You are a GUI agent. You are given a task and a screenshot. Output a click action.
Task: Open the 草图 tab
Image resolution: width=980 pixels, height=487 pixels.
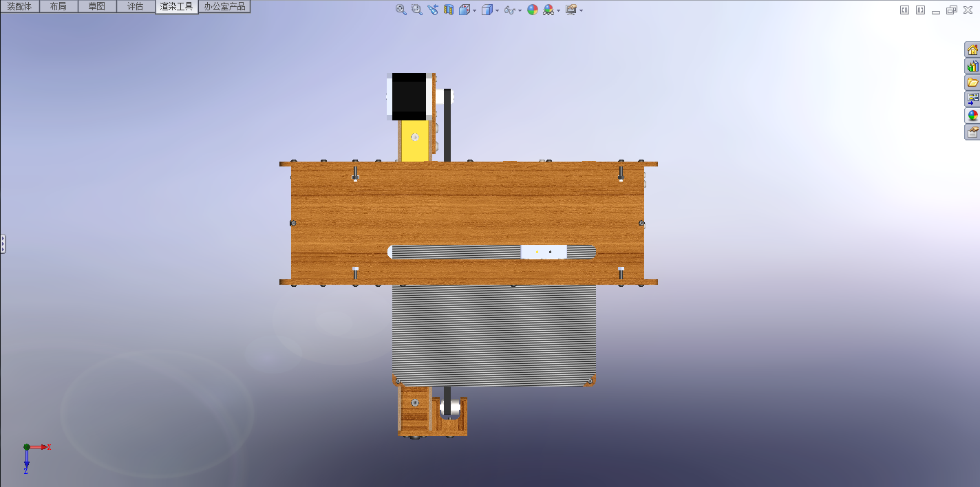tap(97, 6)
